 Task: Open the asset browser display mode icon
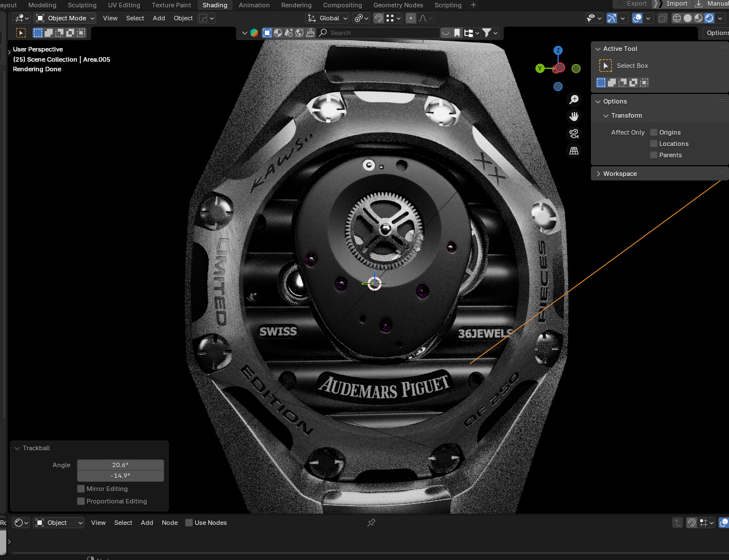pos(471,33)
